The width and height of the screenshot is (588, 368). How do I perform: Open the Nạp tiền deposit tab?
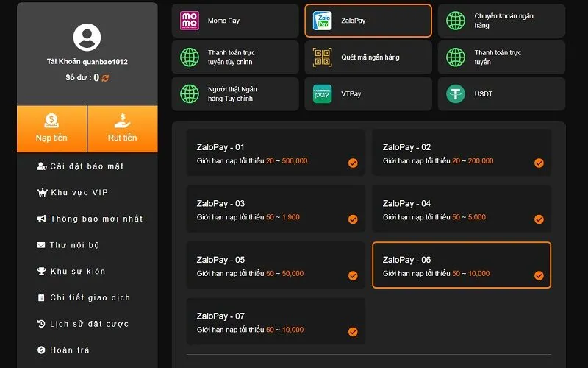pos(51,129)
